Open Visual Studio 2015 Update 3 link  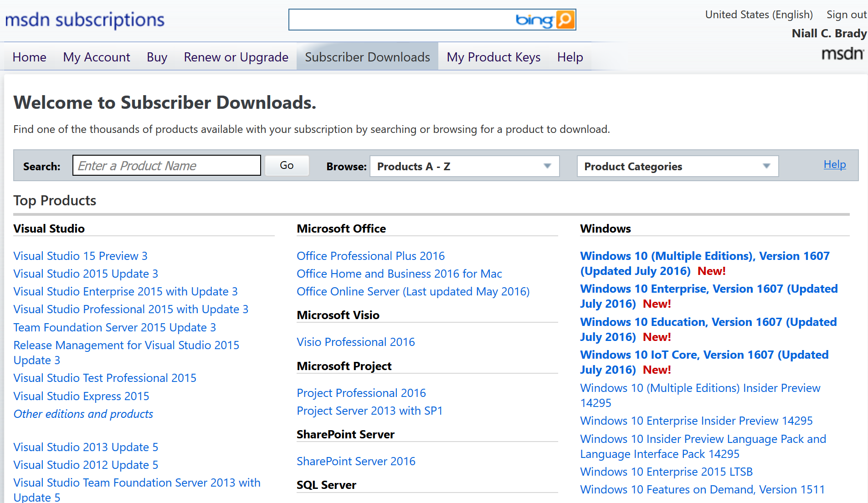click(x=86, y=274)
